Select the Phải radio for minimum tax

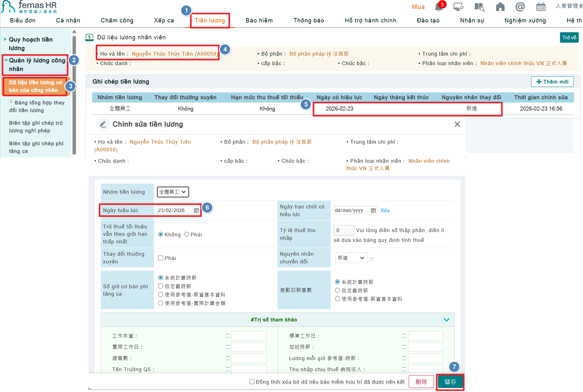coord(187,235)
